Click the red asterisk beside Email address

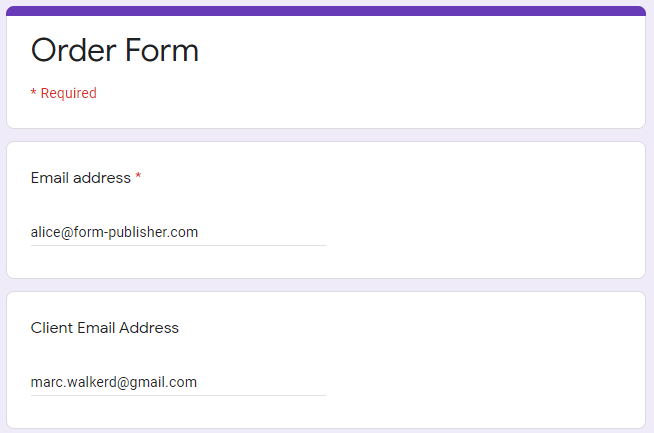click(x=138, y=176)
